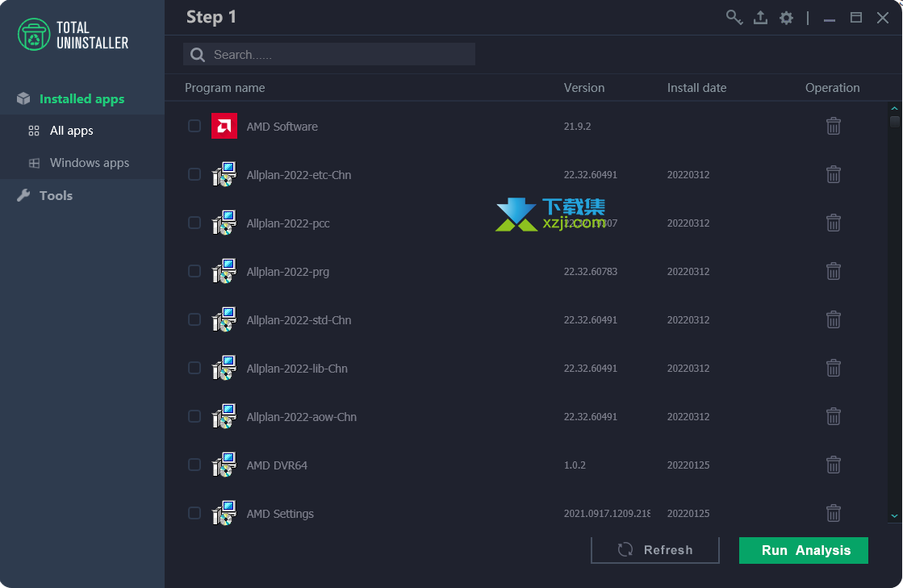Select the AMD DVR64 checkbox
The height and width of the screenshot is (588, 903).
pyautogui.click(x=194, y=465)
